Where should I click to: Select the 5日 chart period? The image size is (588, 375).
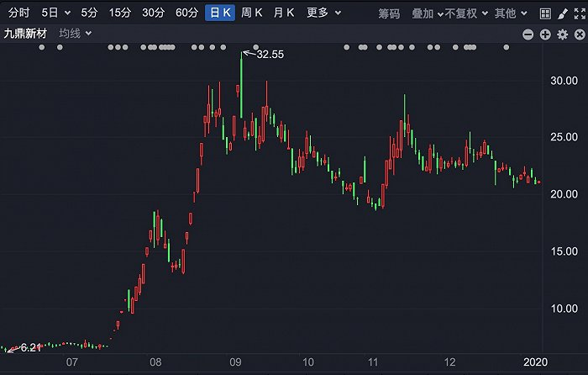50,13
